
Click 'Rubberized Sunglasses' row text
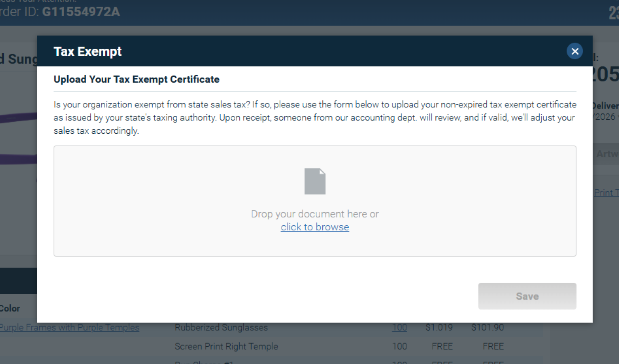click(x=221, y=327)
